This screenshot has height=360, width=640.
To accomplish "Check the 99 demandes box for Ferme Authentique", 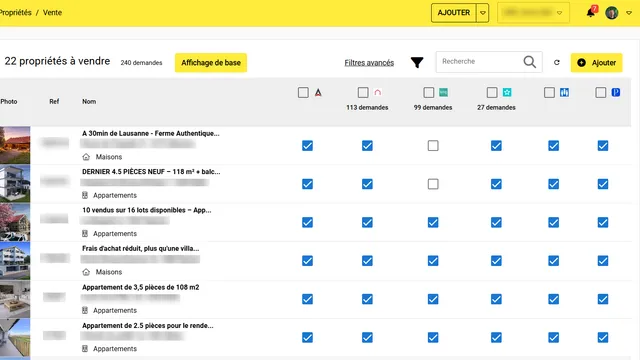I will tap(433, 146).
